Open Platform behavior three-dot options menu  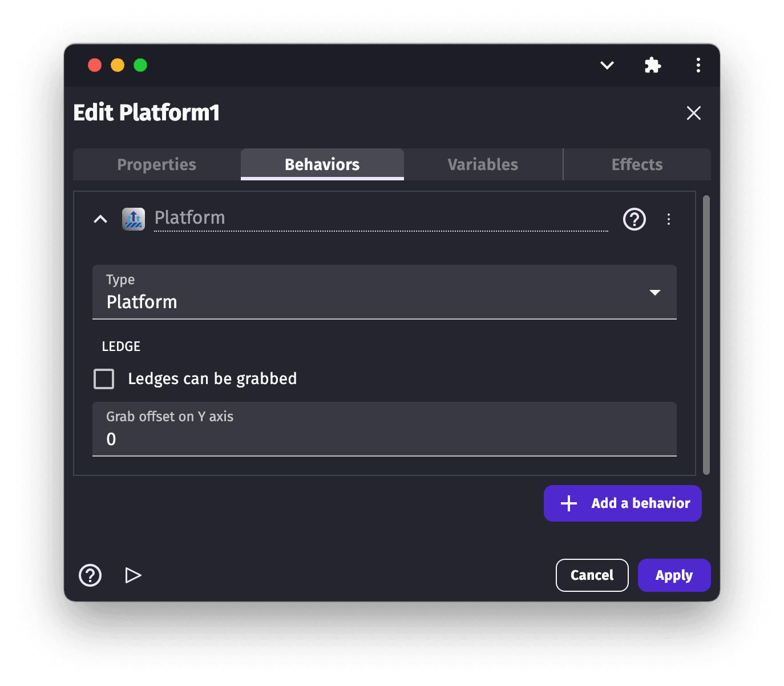tap(669, 219)
